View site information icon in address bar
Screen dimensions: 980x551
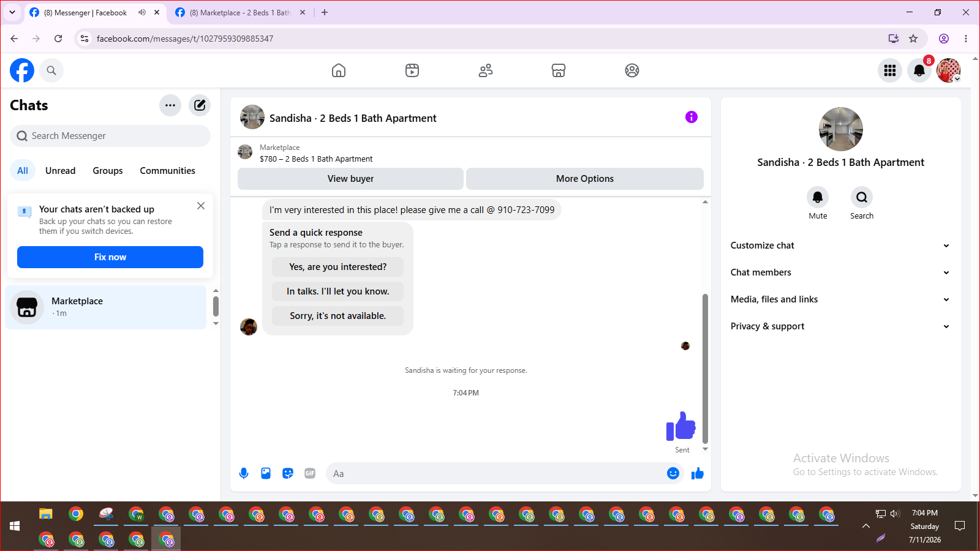85,39
